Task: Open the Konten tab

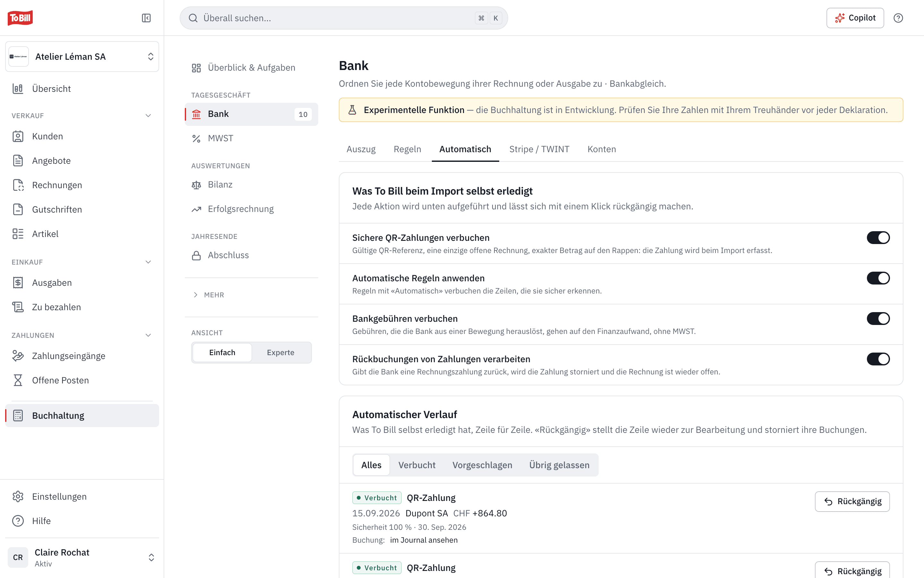Action: [x=602, y=149]
